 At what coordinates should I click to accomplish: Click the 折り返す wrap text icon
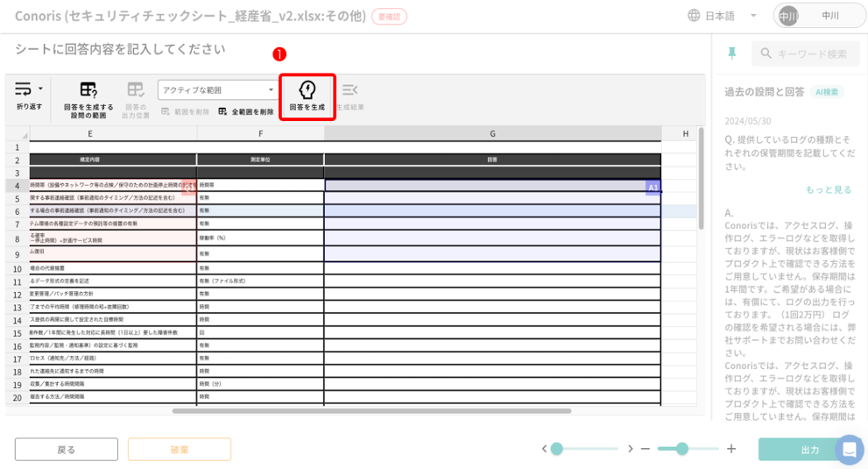24,89
